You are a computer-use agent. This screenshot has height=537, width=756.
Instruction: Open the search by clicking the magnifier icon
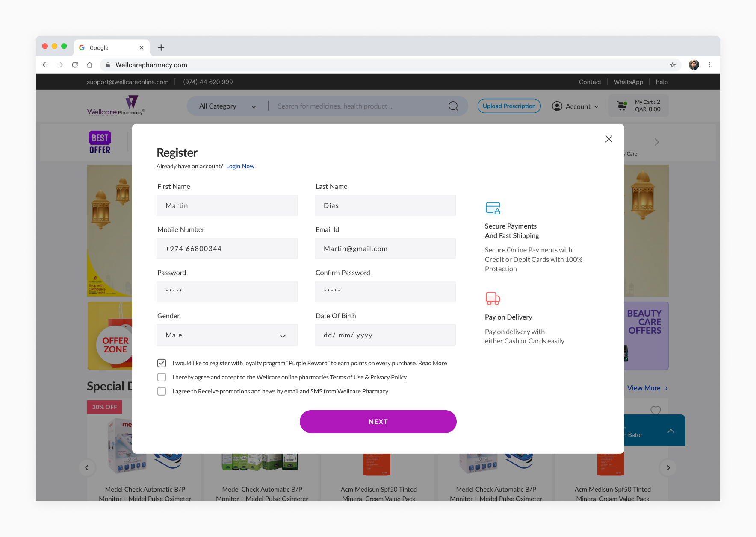[x=453, y=106]
